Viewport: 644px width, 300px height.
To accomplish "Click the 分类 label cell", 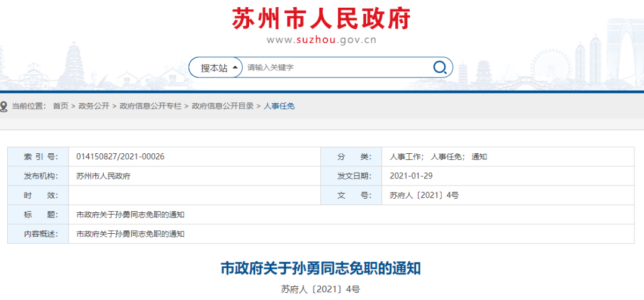I will click(352, 157).
